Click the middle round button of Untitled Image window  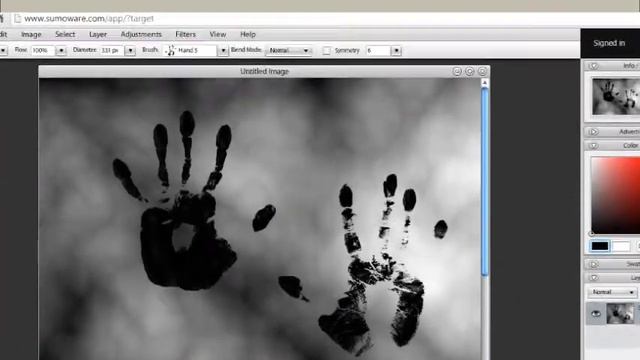(x=469, y=71)
